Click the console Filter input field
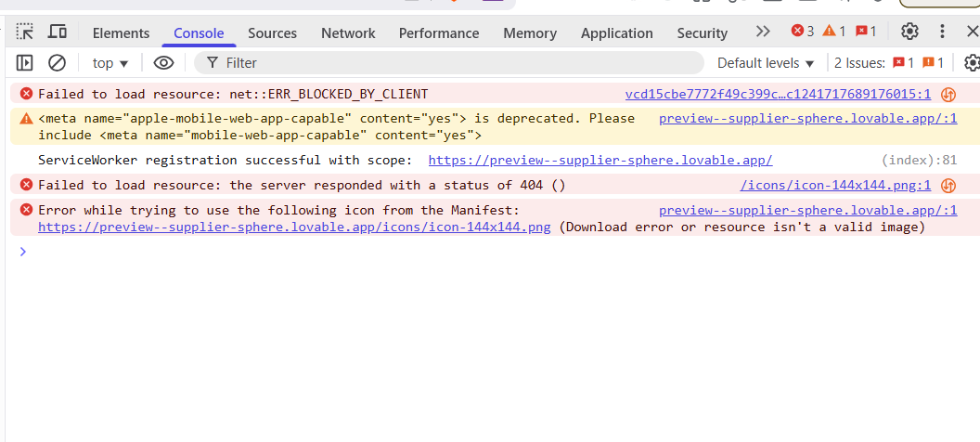Image resolution: width=980 pixels, height=442 pixels. coord(455,63)
